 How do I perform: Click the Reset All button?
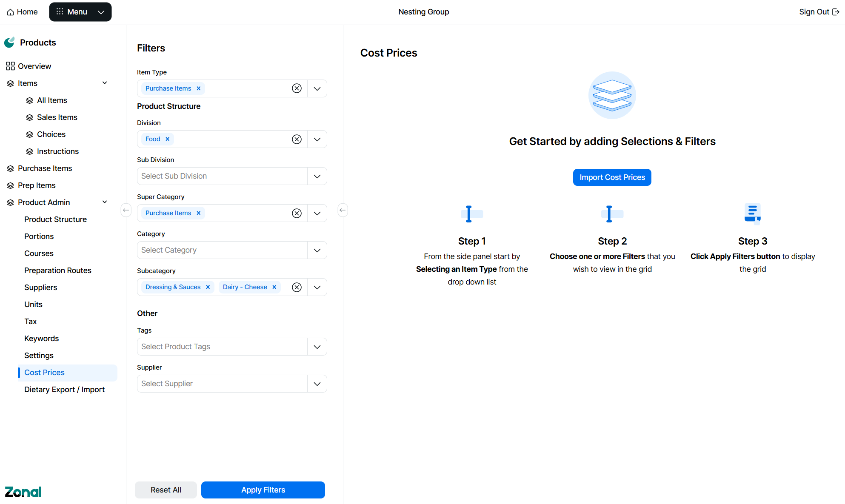point(166,490)
